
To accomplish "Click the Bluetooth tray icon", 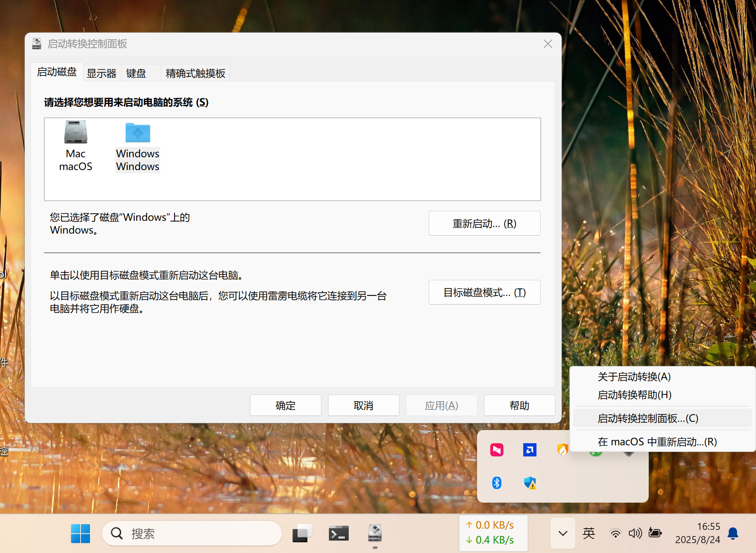I will [497, 482].
